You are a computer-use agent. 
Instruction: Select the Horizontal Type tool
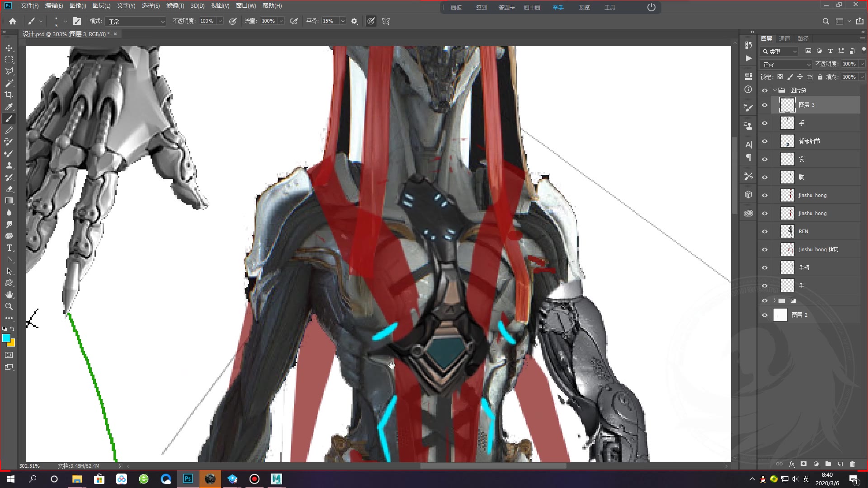click(x=9, y=248)
